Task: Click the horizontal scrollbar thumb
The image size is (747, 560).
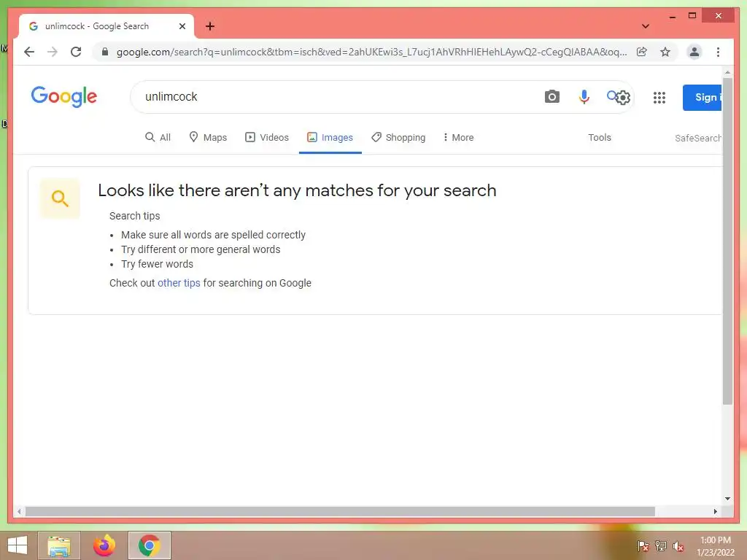Action: pos(340,511)
